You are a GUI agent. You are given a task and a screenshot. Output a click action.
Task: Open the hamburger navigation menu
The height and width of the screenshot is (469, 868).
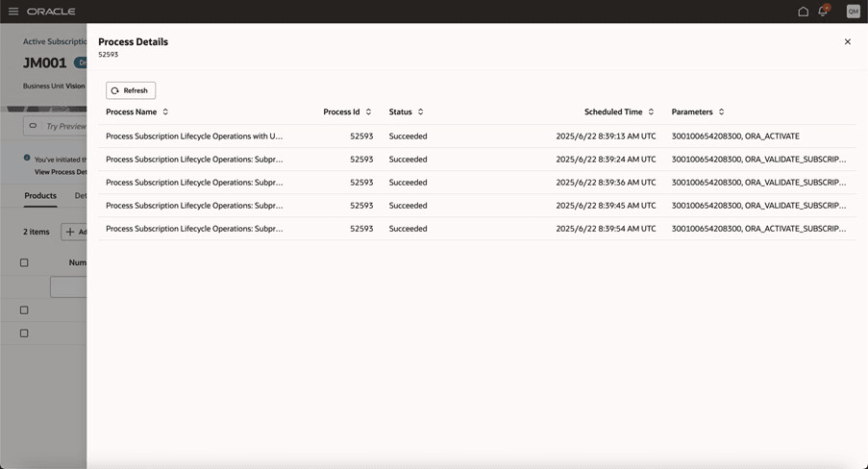13,12
